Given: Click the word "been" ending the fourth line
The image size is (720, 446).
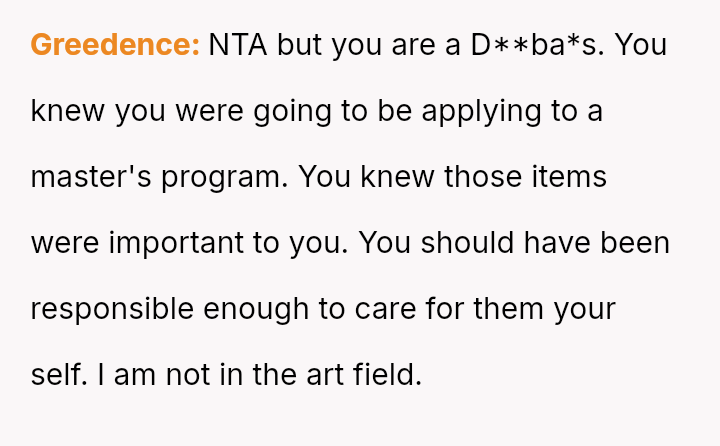Looking at the screenshot, I should tap(635, 243).
